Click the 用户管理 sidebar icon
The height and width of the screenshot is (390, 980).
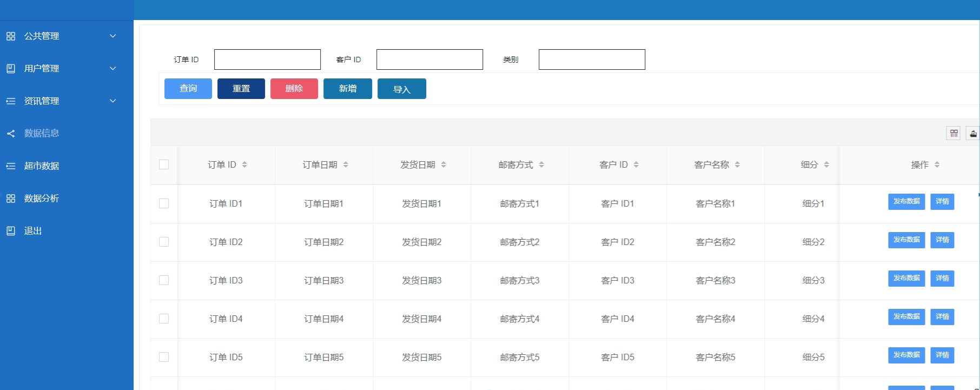pos(11,69)
